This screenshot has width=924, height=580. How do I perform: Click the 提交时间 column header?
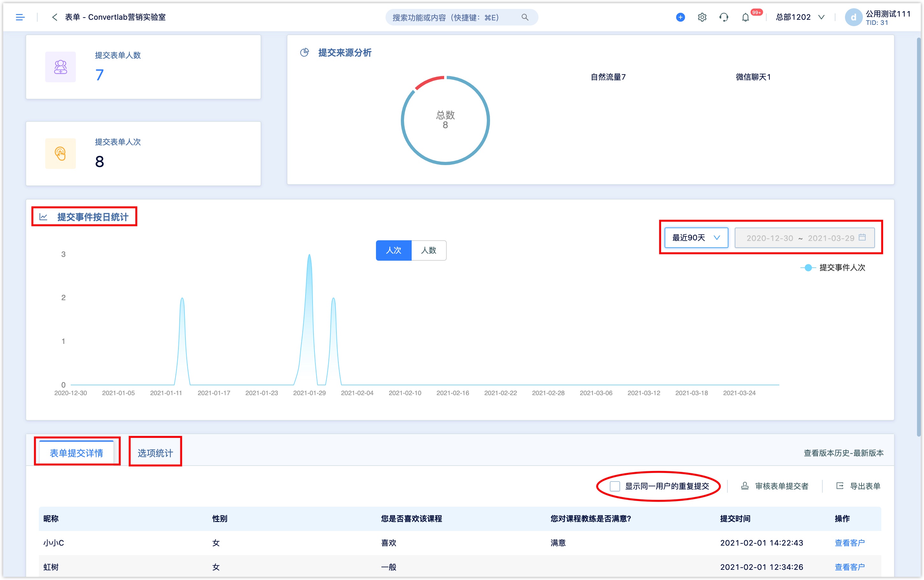[735, 518]
